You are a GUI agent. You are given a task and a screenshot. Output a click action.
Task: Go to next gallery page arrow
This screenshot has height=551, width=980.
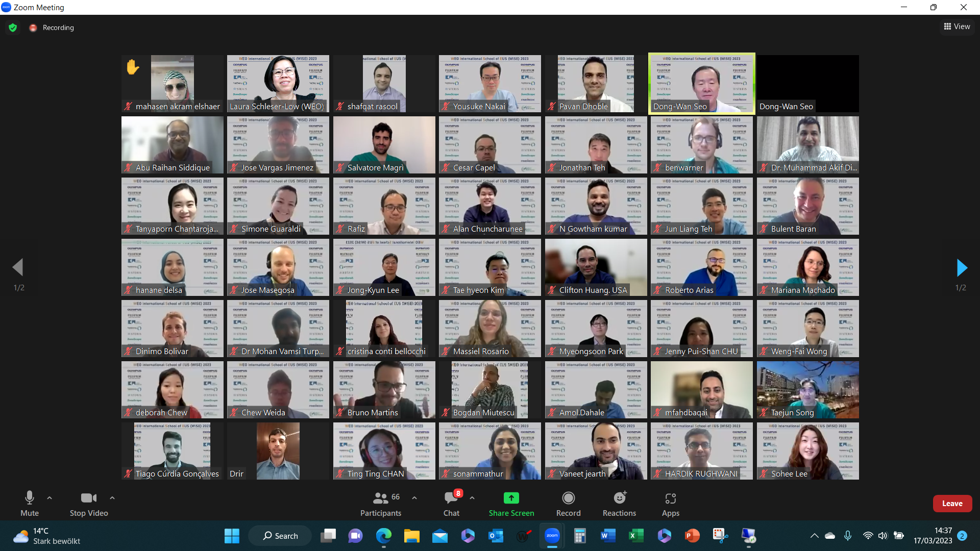click(961, 267)
